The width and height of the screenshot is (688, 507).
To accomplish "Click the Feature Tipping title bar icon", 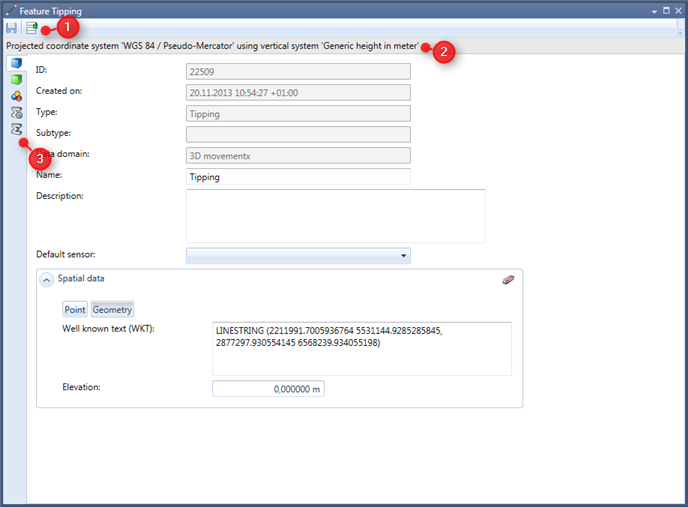I will tap(11, 10).
